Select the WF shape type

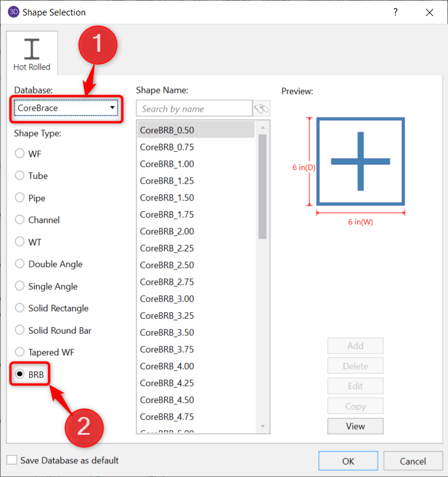tap(20, 153)
